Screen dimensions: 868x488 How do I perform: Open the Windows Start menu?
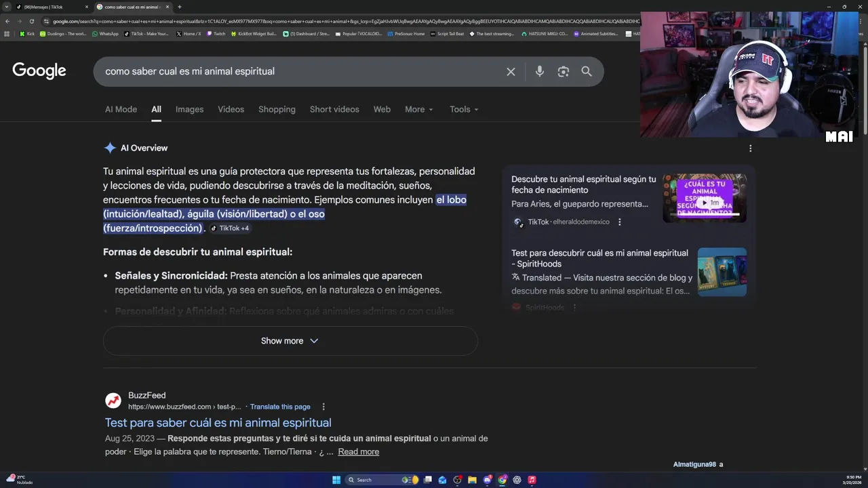coord(336,480)
